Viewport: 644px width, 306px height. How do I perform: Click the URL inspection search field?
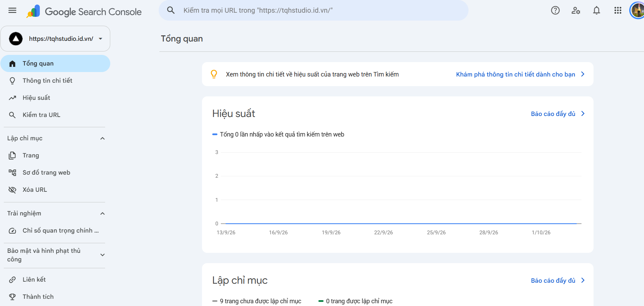click(313, 10)
